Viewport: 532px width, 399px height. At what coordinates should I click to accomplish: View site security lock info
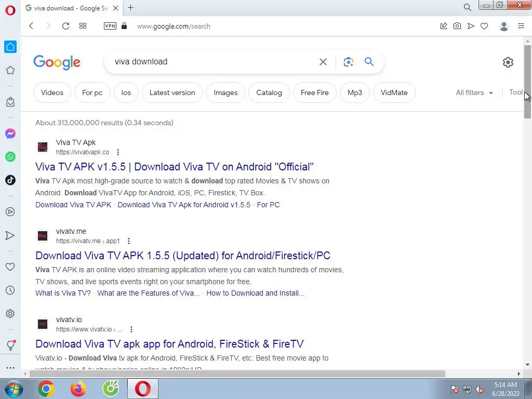[x=124, y=26]
